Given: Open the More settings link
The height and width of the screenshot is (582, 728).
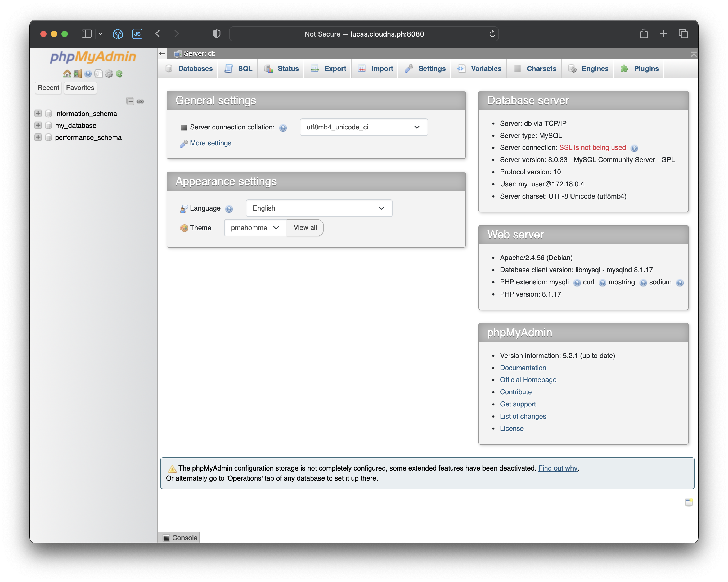Looking at the screenshot, I should click(210, 143).
